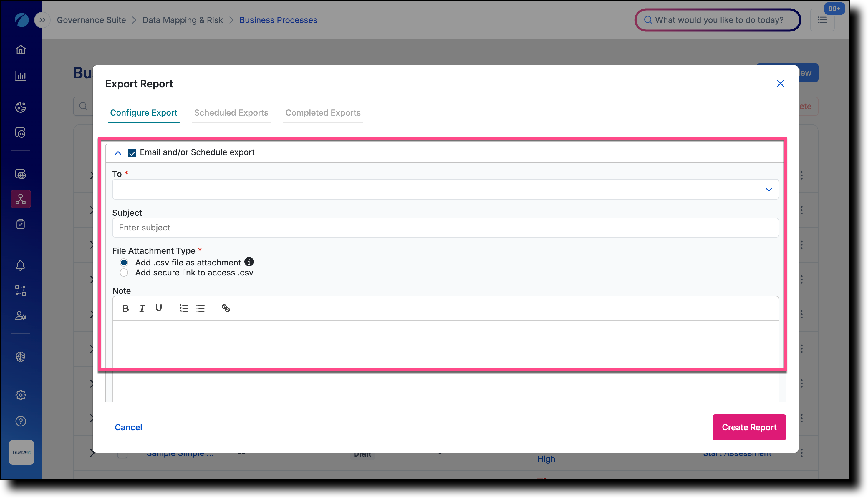Viewport: 868px width, 498px height.
Task: Click info icon beside csv attachment option
Action: [249, 262]
